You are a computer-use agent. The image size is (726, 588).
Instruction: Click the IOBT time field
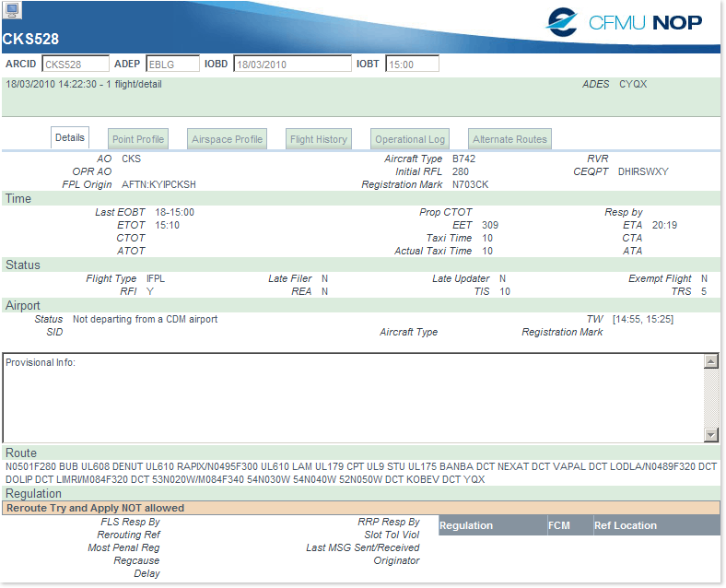click(412, 65)
